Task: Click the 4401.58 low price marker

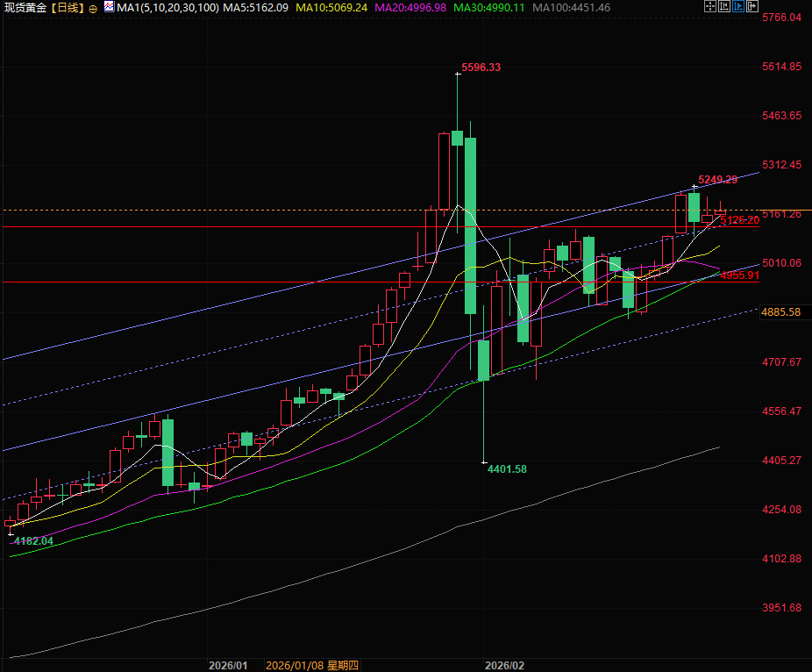Action: [x=507, y=468]
